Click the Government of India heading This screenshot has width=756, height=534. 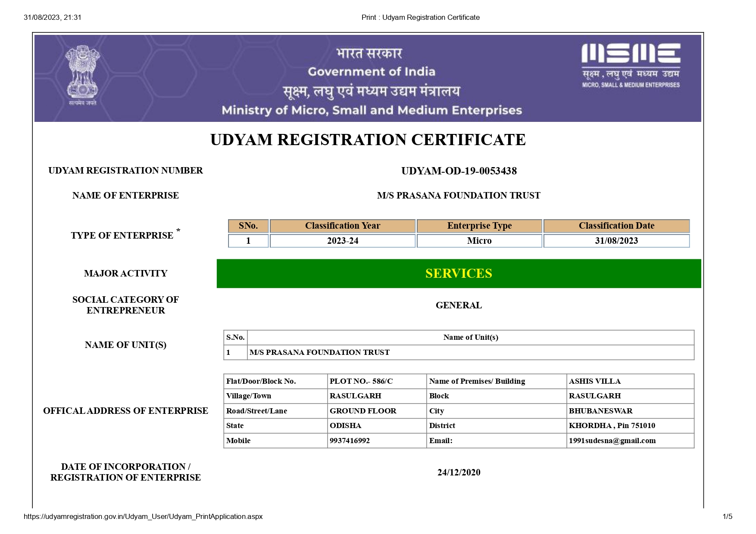[x=372, y=71]
